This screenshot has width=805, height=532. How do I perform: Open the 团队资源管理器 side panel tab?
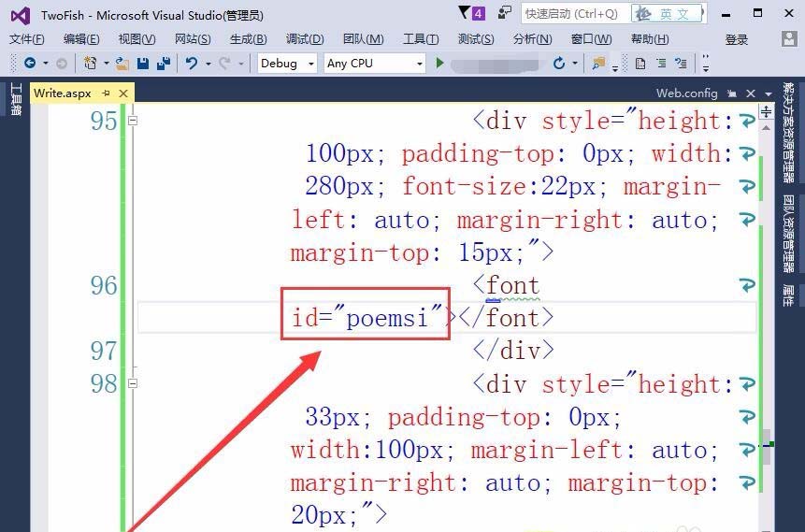[788, 234]
